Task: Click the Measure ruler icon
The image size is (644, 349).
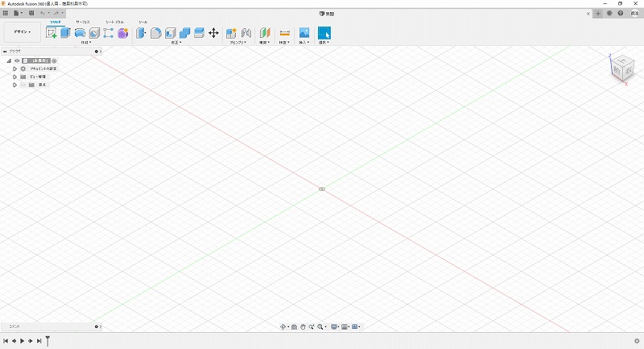Action: (285, 33)
